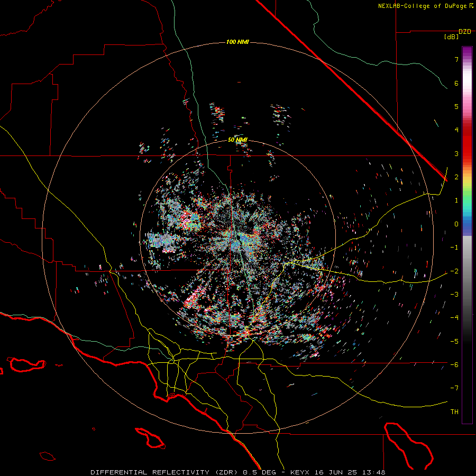Screen dimensions: 476x476
Task: Click the ZDR color scale bar
Action: [x=467, y=235]
